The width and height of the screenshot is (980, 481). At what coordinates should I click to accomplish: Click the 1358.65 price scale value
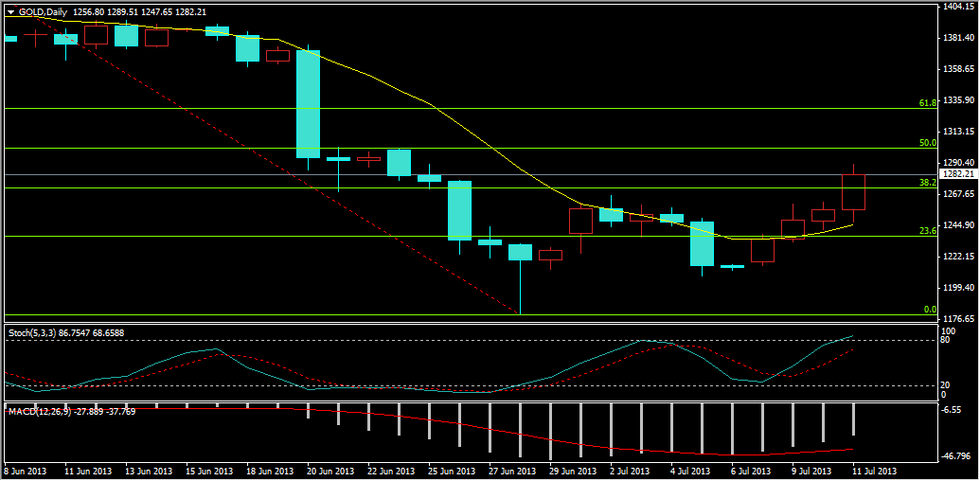(x=957, y=69)
